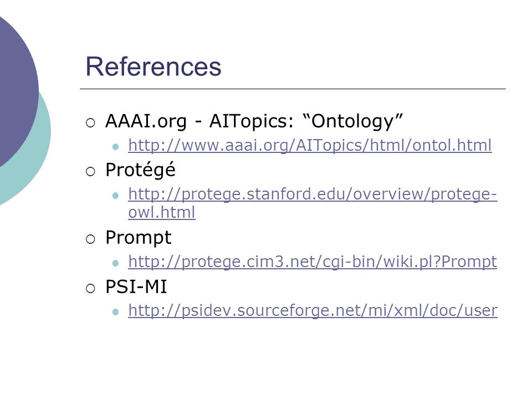This screenshot has width=532, height=399.
Task: Click the teal bullet before aaai.org link
Action: pos(115,147)
